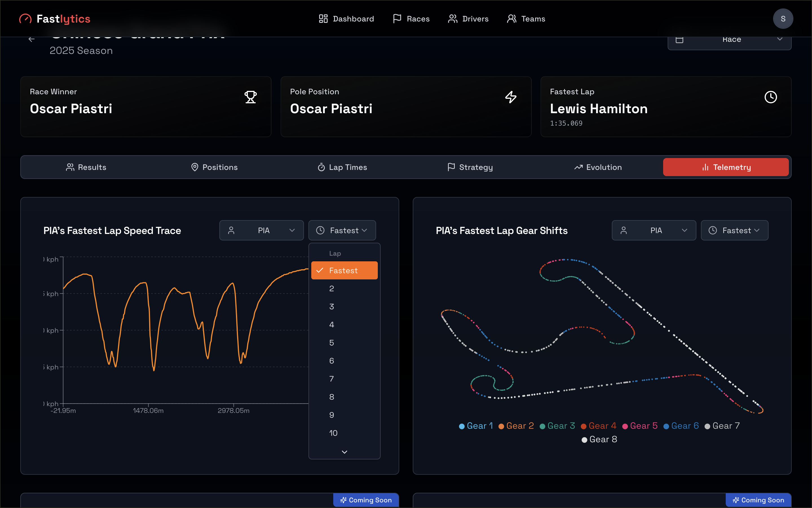
Task: Click the Fastlytics speedometer logo icon
Action: (25, 19)
